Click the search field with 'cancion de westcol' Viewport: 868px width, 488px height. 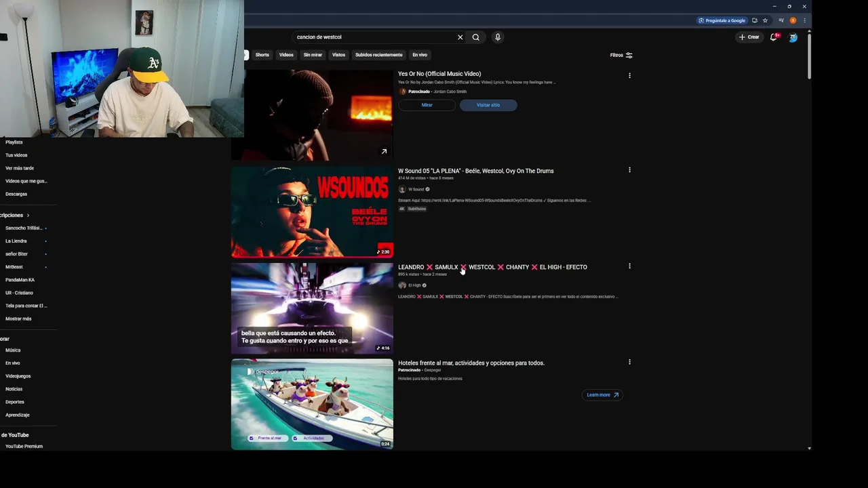[x=376, y=37]
